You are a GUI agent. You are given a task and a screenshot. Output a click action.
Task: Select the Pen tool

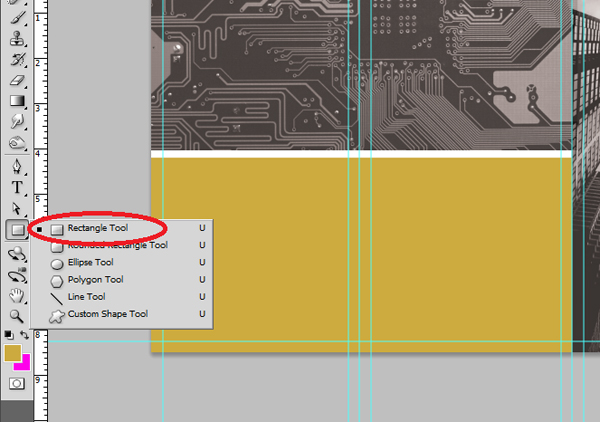pos(17,166)
